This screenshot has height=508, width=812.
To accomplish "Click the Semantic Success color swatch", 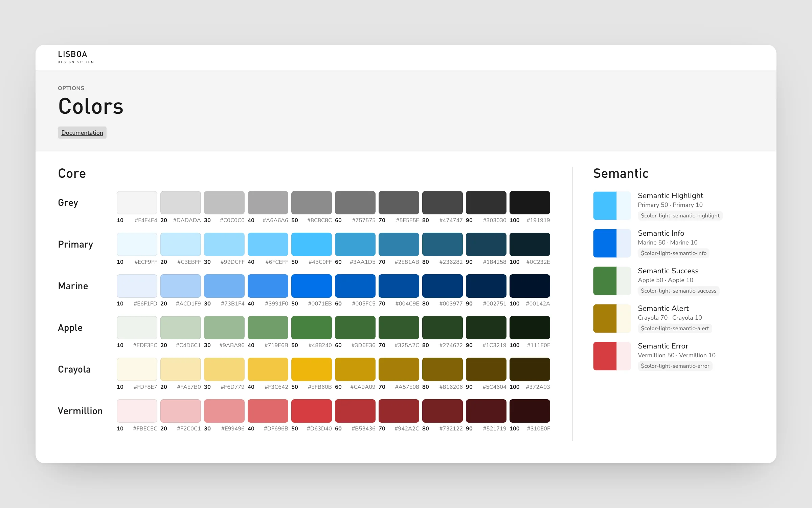I will tap(612, 281).
